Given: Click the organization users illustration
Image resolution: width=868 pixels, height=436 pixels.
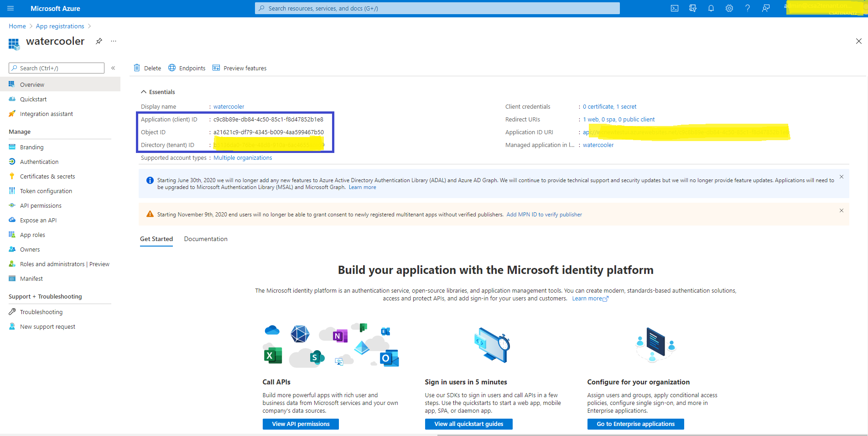Looking at the screenshot, I should [655, 345].
